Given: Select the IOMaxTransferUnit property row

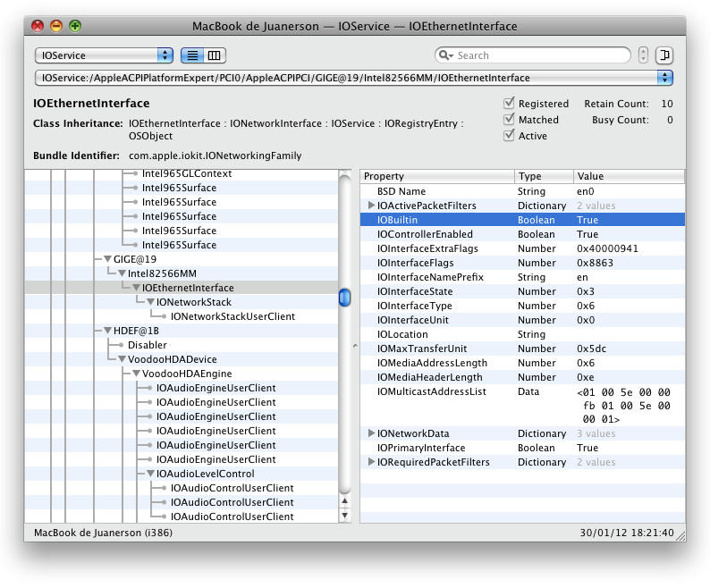Looking at the screenshot, I should [522, 349].
